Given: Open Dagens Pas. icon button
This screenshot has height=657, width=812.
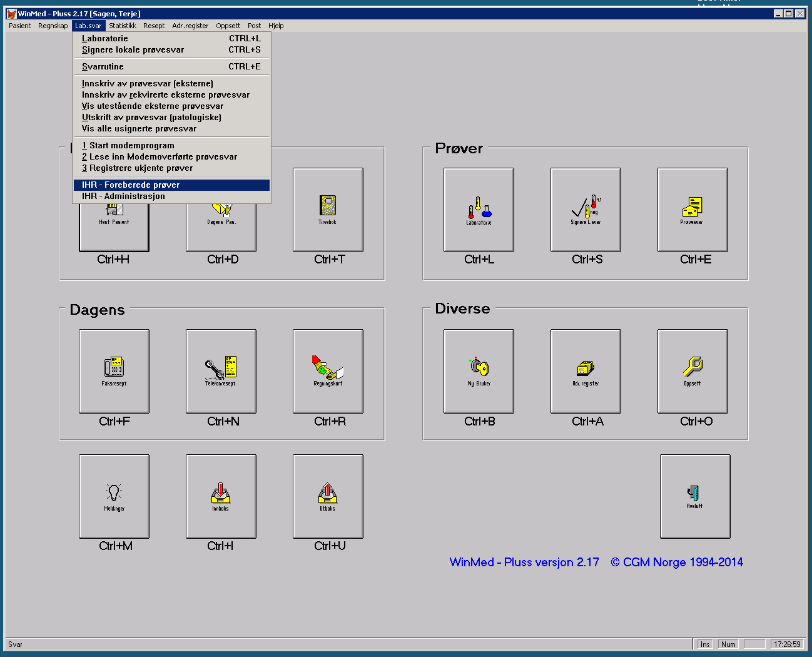Looking at the screenshot, I should 221,228.
